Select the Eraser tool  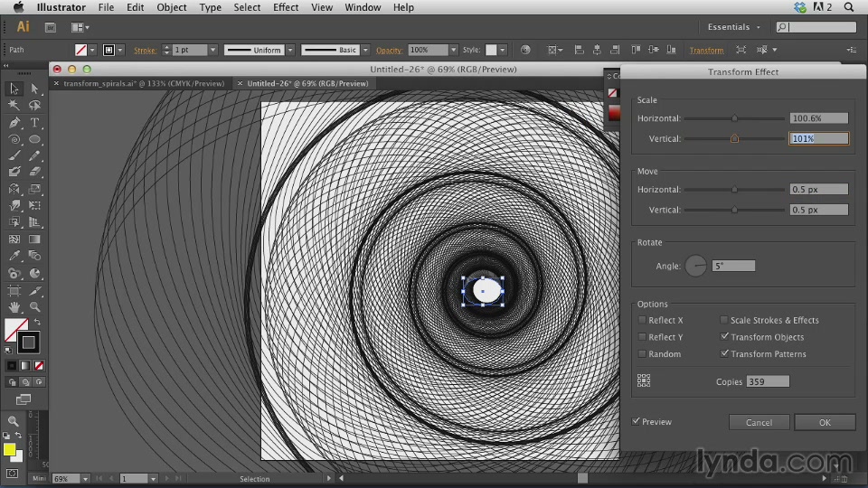coord(34,172)
